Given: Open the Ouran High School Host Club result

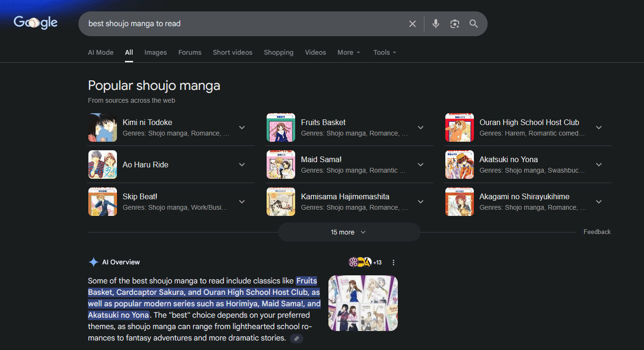Looking at the screenshot, I should 529,122.
